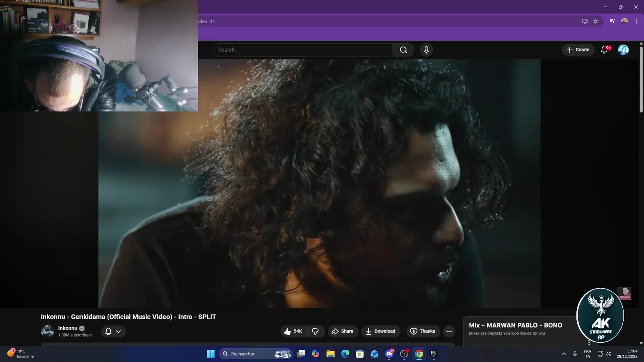644x362 pixels.
Task: Click the YouTube search magnifier button
Action: tap(404, 50)
